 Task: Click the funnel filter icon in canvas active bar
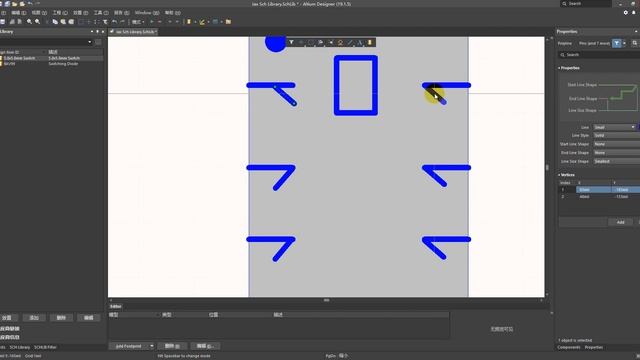[291, 42]
